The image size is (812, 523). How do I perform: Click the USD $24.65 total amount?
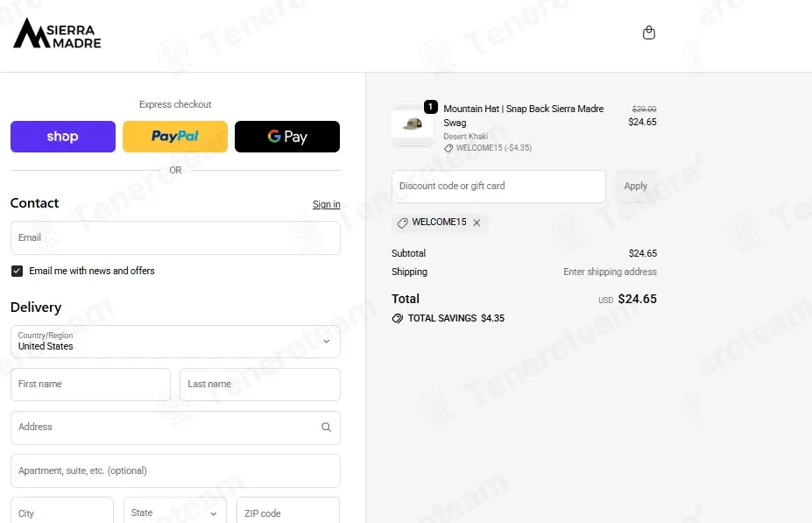point(628,300)
